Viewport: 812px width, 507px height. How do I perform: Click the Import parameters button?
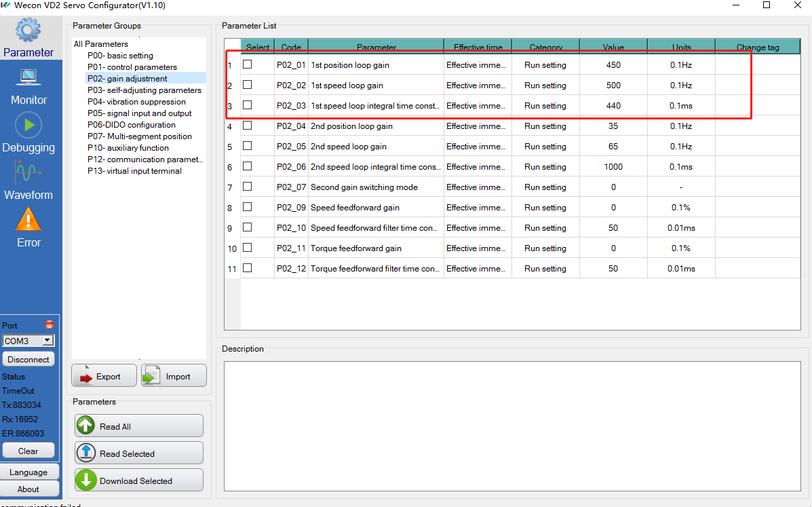click(174, 377)
